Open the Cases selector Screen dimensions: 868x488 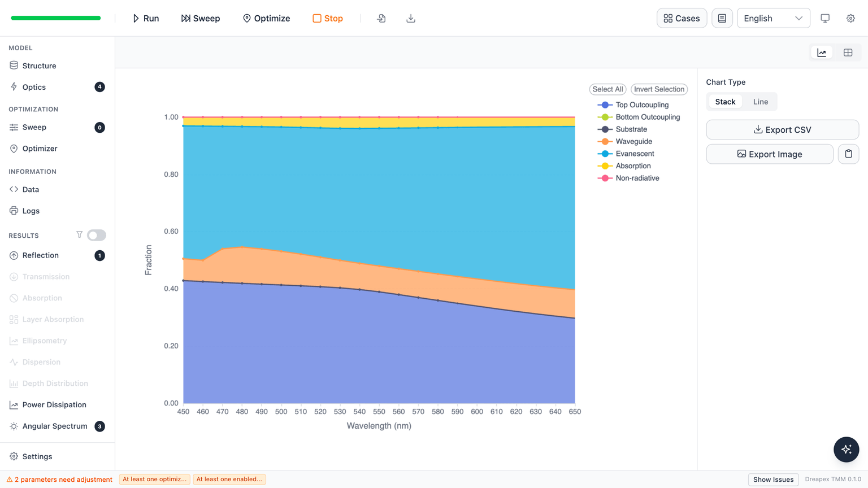pyautogui.click(x=682, y=18)
